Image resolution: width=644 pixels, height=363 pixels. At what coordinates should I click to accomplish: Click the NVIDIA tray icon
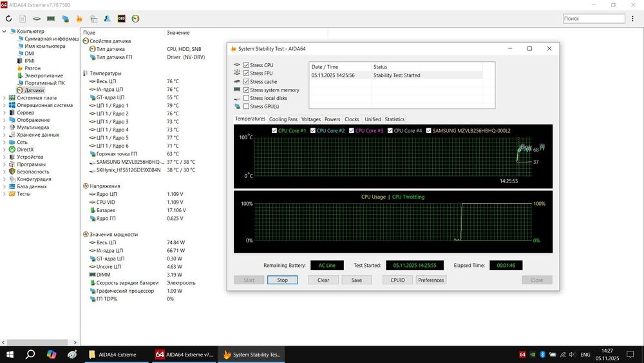533,355
